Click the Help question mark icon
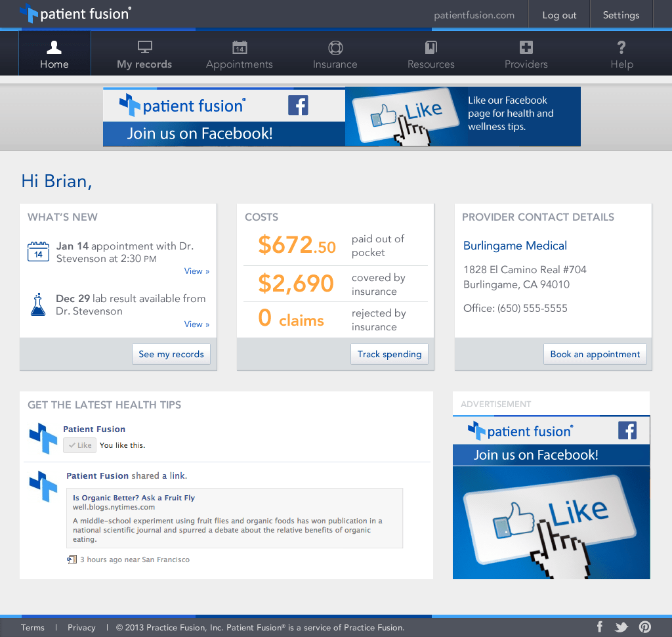 pos(621,47)
